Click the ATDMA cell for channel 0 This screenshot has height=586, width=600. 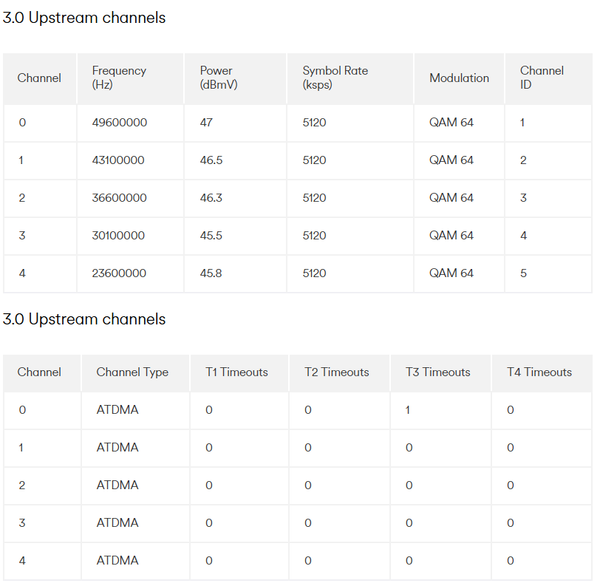116,410
